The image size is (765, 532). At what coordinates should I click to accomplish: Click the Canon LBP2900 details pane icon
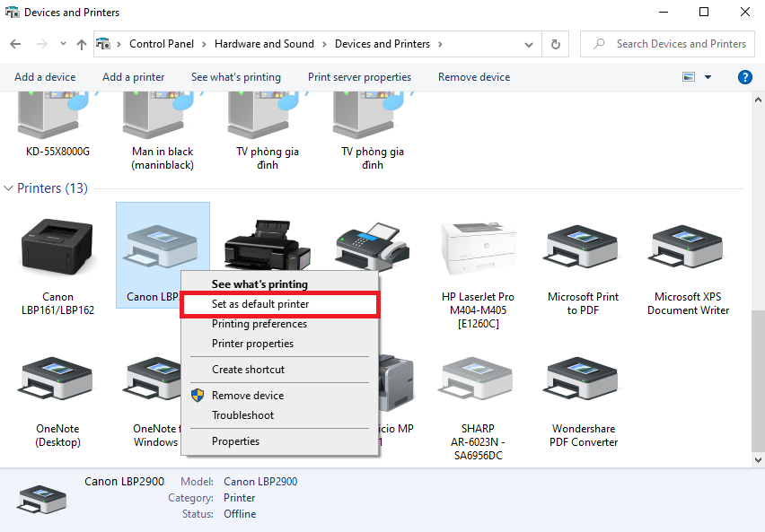[x=41, y=499]
